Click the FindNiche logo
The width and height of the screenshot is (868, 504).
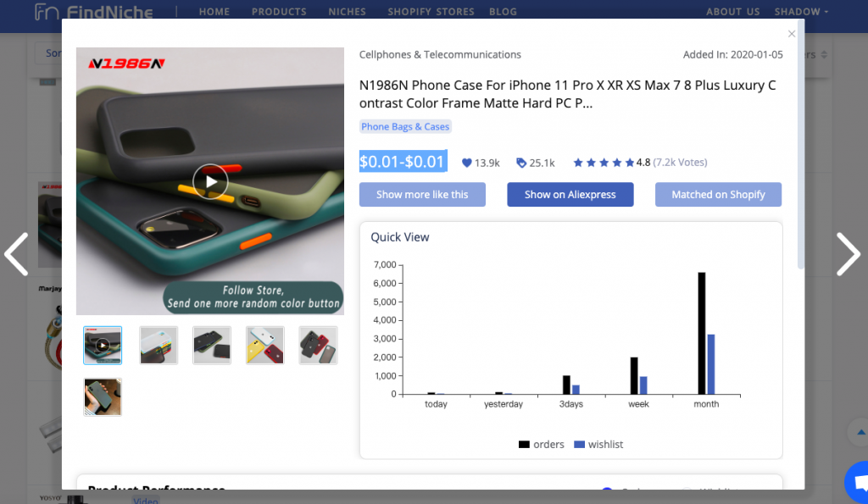[x=93, y=12]
